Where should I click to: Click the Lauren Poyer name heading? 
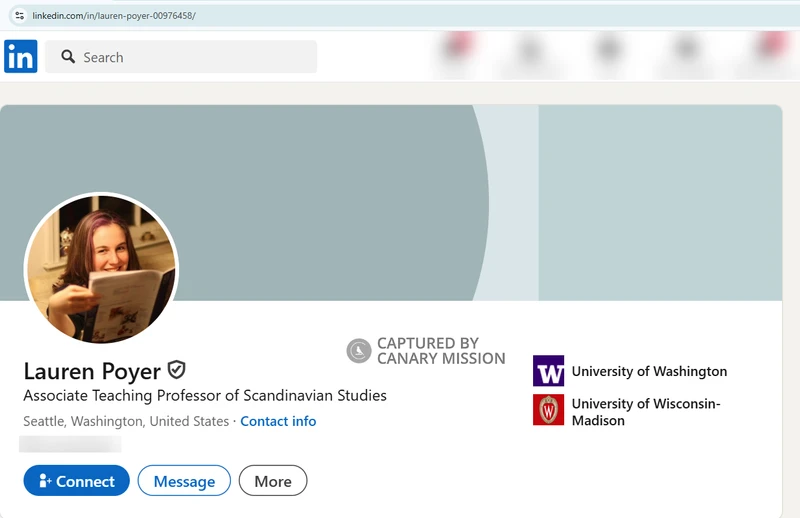92,371
